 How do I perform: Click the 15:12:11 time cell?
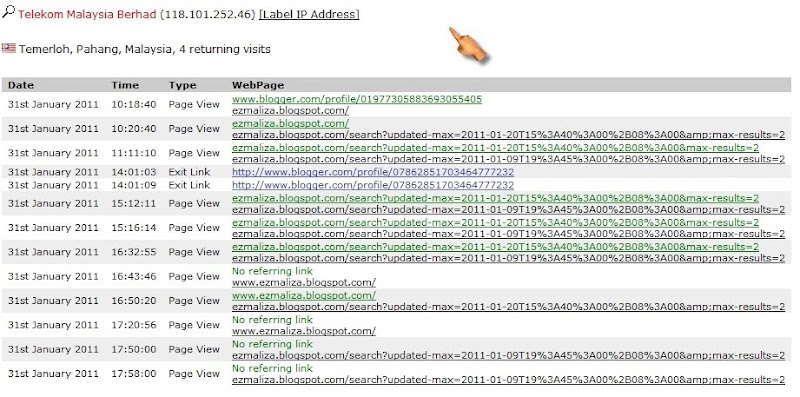tap(134, 204)
